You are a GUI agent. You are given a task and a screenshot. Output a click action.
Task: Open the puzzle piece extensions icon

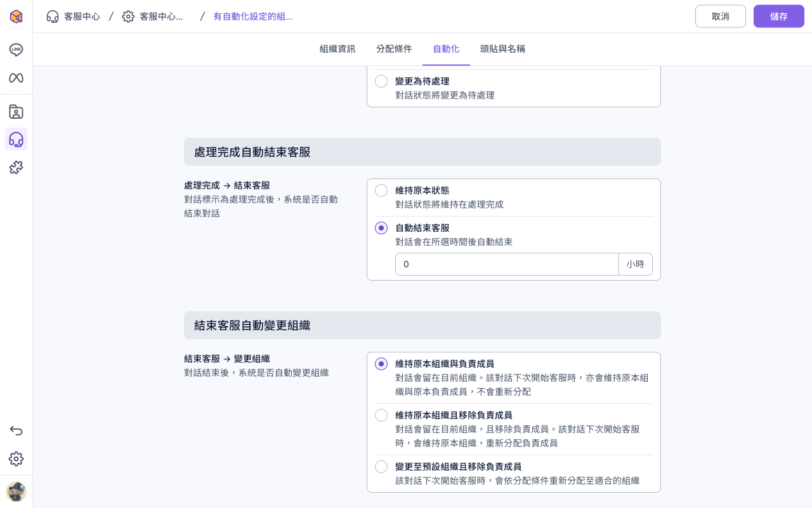(16, 167)
